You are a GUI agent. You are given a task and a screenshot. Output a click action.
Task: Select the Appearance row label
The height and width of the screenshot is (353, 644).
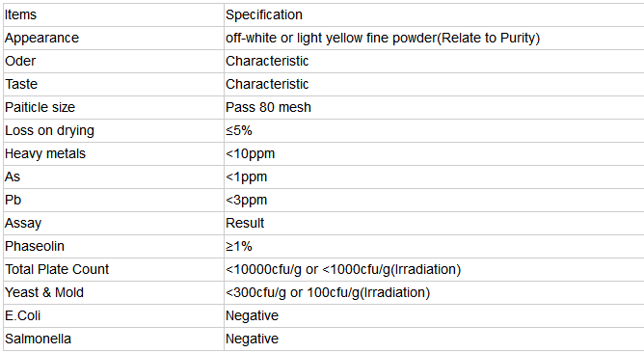pyautogui.click(x=41, y=38)
